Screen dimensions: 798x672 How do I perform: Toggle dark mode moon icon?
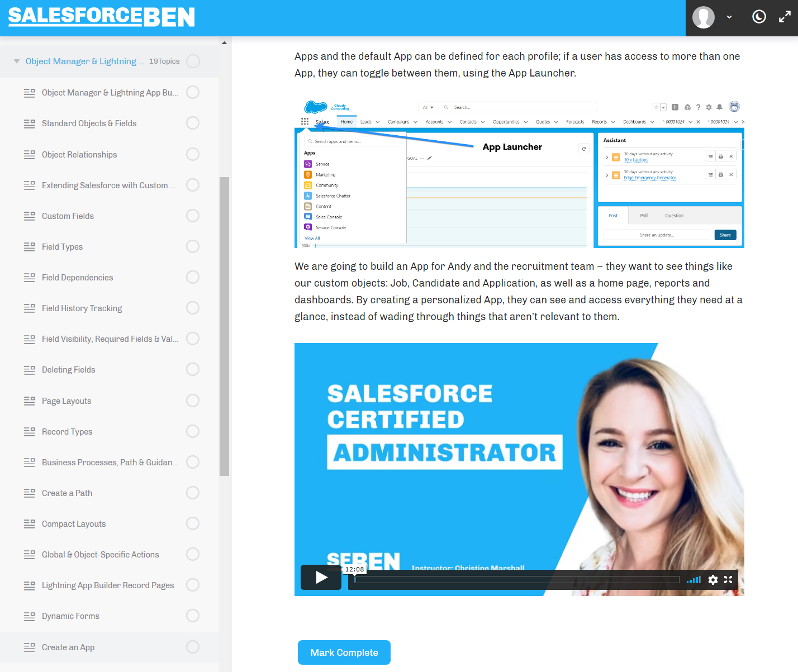(759, 17)
